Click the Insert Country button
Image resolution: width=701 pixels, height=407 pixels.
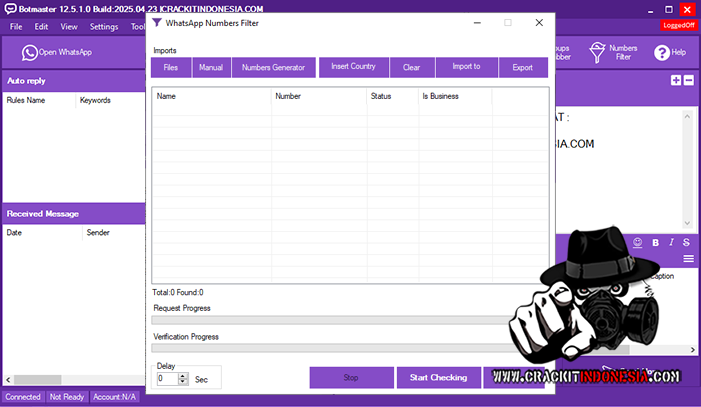tap(353, 67)
